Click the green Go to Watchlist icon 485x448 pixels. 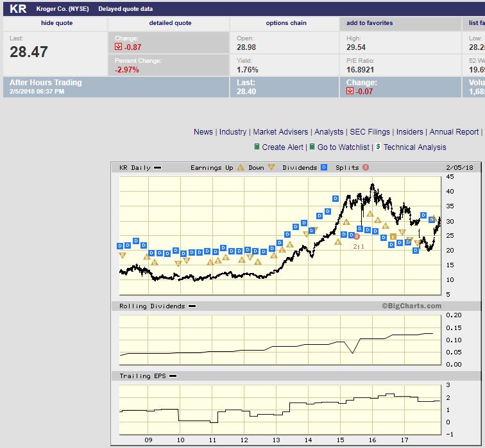tap(312, 147)
